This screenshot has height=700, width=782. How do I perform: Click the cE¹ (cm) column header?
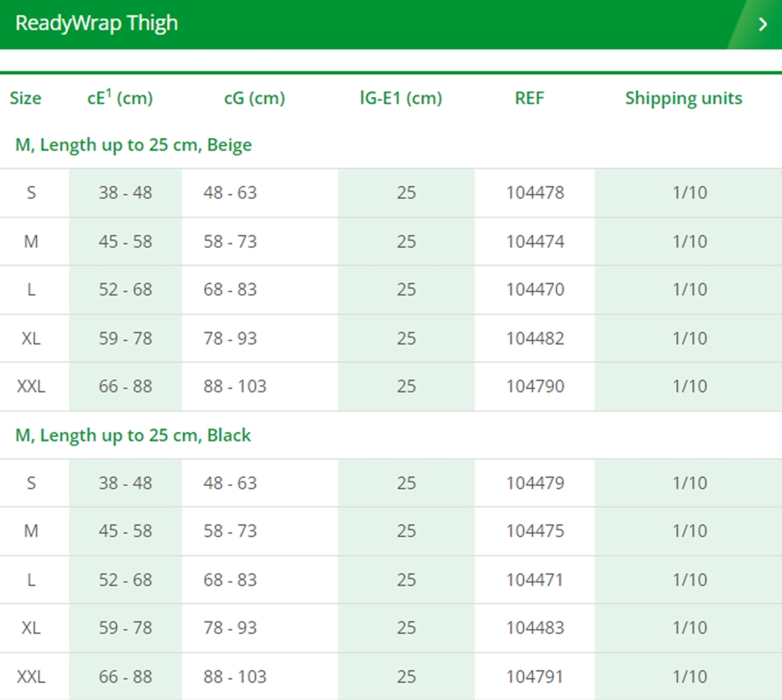120,98
